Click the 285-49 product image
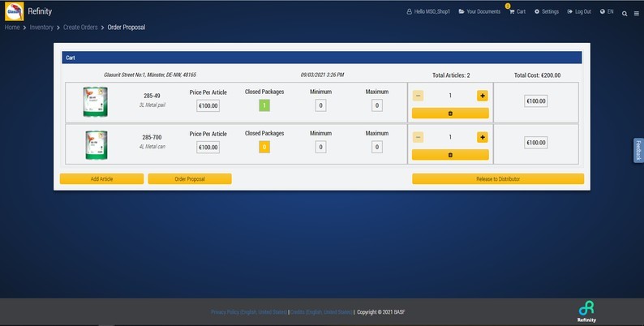 pyautogui.click(x=95, y=102)
